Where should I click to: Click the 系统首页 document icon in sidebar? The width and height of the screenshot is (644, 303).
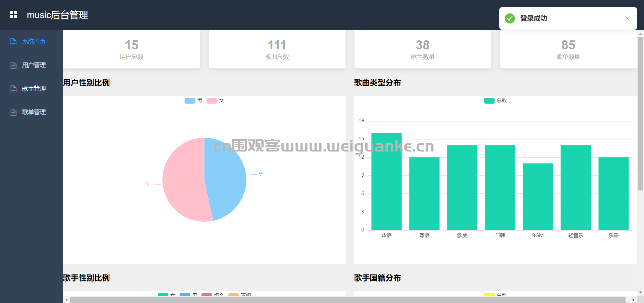pos(13,42)
